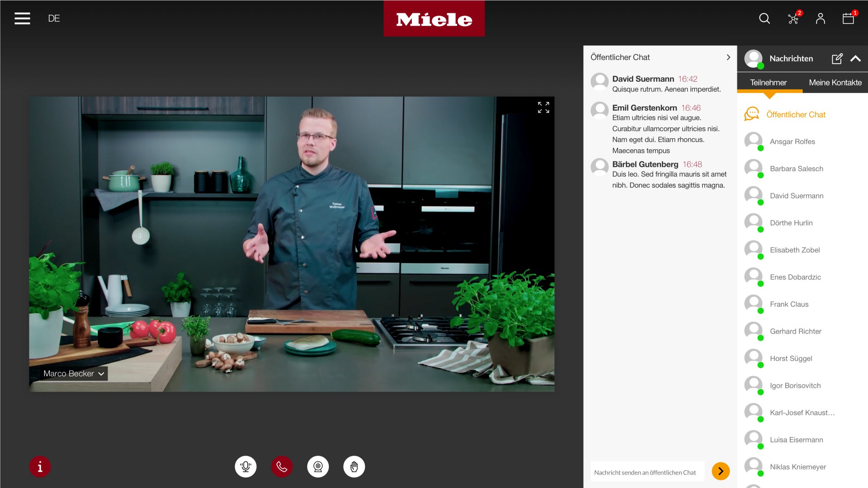Viewport: 868px width, 488px height.
Task: Open the hamburger menu
Action: pyautogui.click(x=22, y=19)
